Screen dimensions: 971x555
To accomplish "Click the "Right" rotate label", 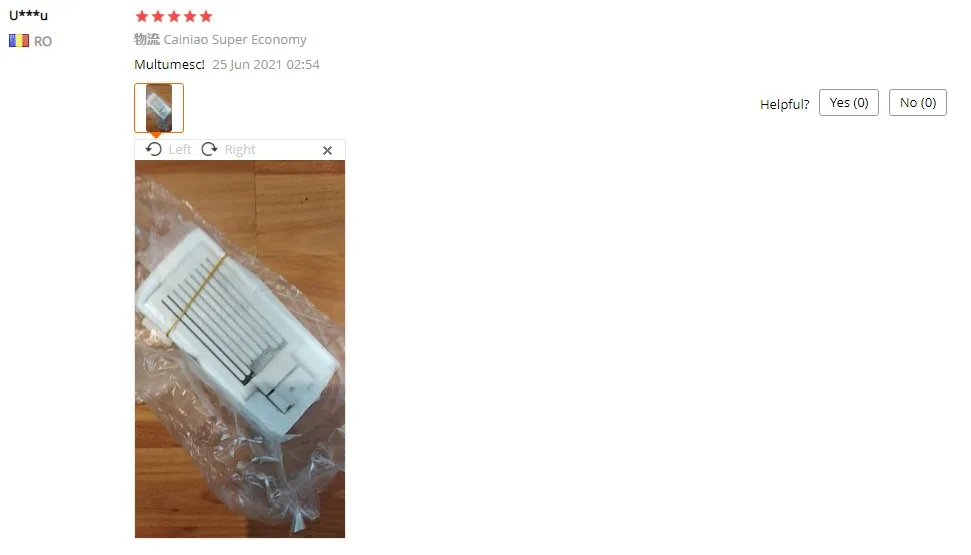I will click(240, 149).
